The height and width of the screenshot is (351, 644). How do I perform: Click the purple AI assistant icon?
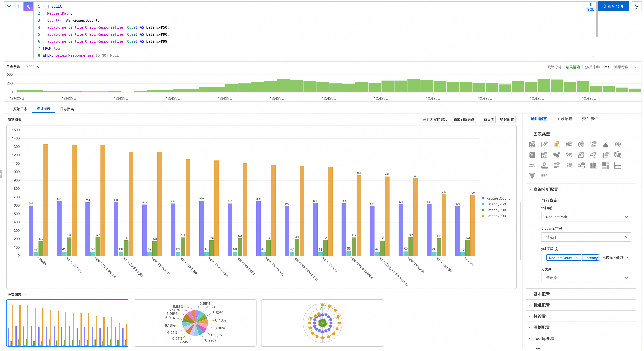point(28,7)
